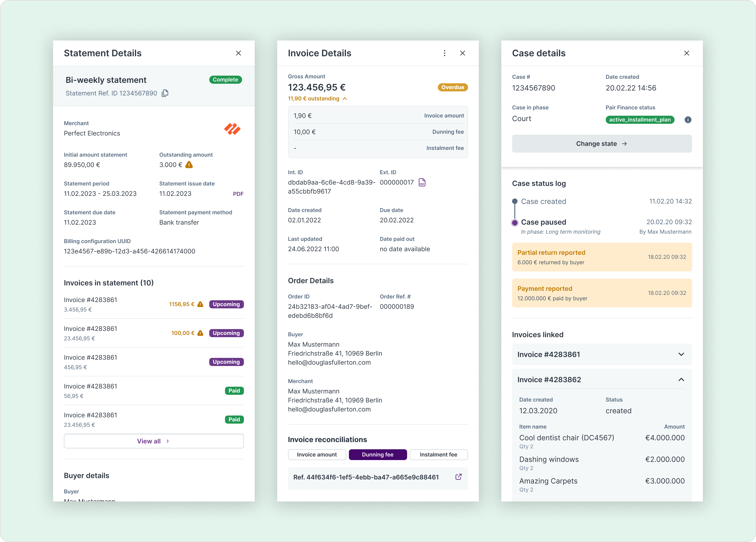Click the Change state button
This screenshot has width=756, height=542.
(602, 144)
